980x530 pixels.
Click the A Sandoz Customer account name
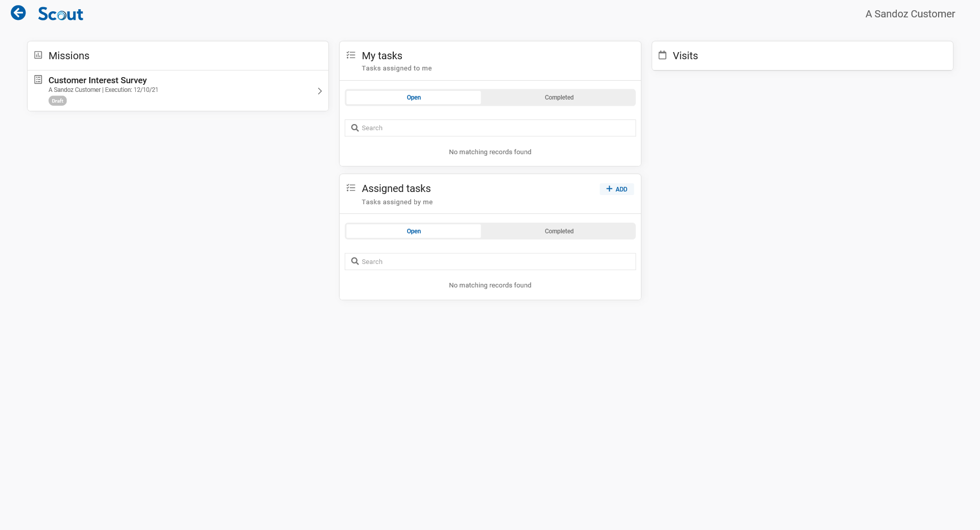pyautogui.click(x=910, y=14)
